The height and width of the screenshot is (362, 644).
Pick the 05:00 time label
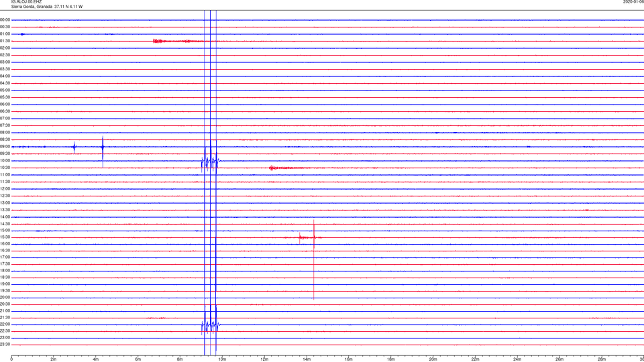point(5,90)
